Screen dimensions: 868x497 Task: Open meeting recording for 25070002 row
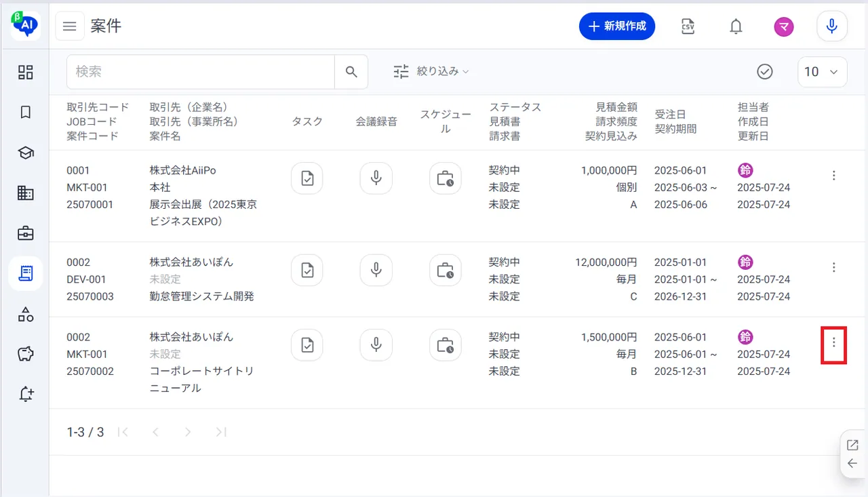coord(376,345)
